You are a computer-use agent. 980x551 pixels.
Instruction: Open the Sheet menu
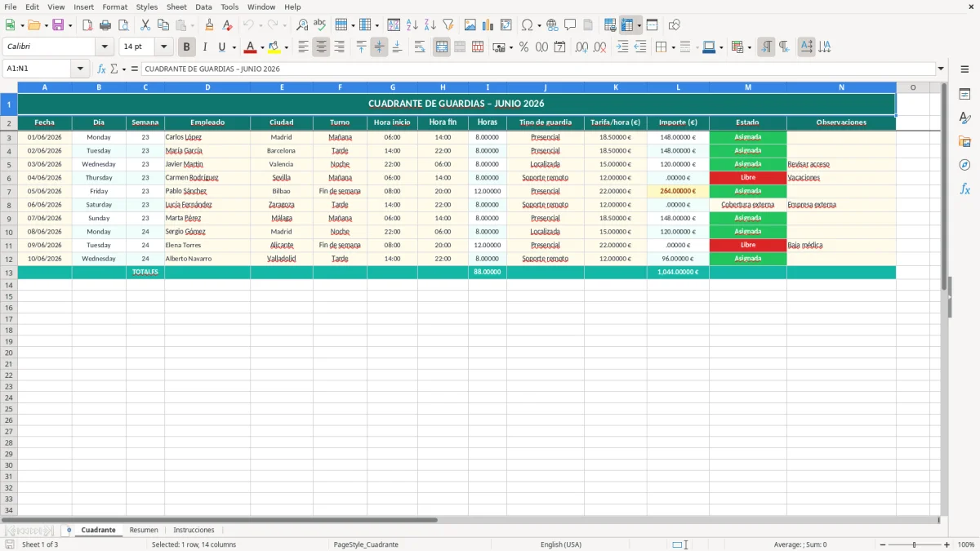[176, 7]
